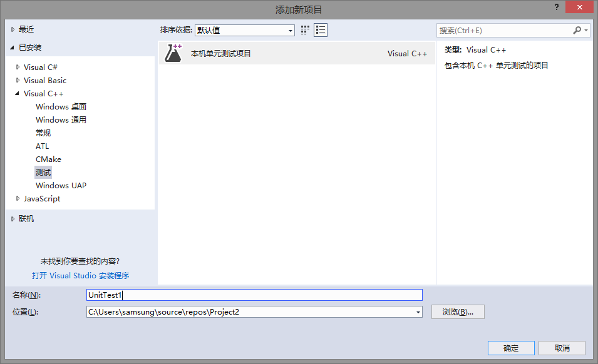
Task: Close the 添加新项目 dialog
Action: coord(579,7)
